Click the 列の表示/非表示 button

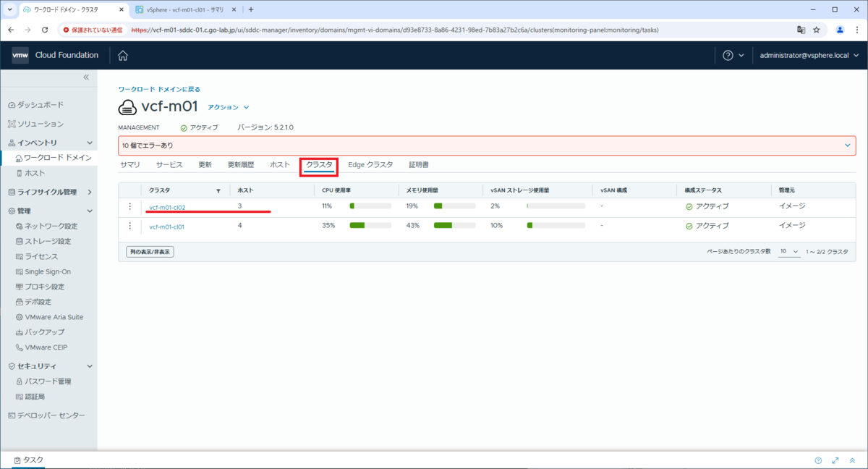click(150, 252)
